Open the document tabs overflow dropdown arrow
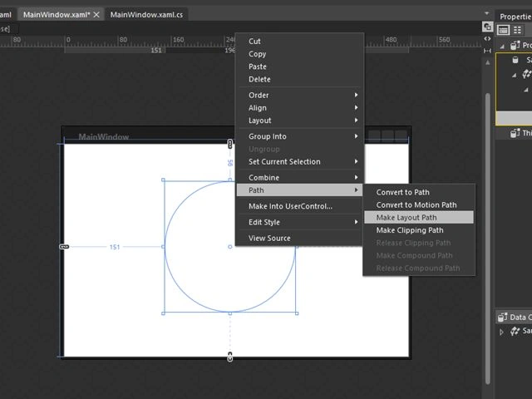The width and height of the screenshot is (532, 399). pos(487,13)
